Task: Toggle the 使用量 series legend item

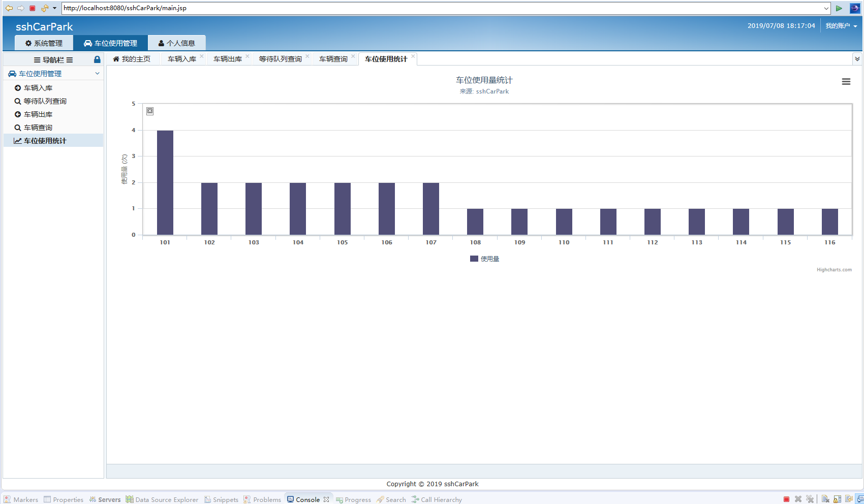Action: point(485,259)
